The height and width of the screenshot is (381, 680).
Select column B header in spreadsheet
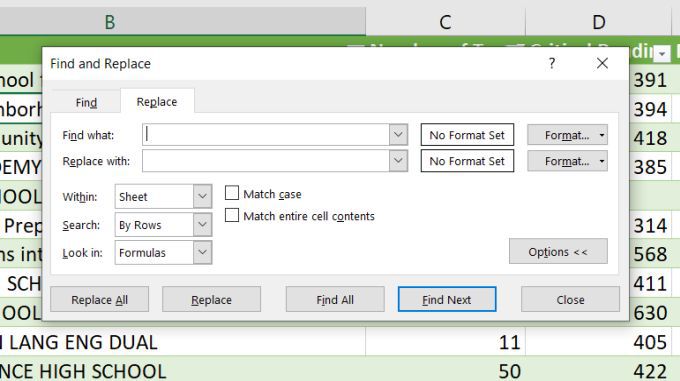[183, 21]
